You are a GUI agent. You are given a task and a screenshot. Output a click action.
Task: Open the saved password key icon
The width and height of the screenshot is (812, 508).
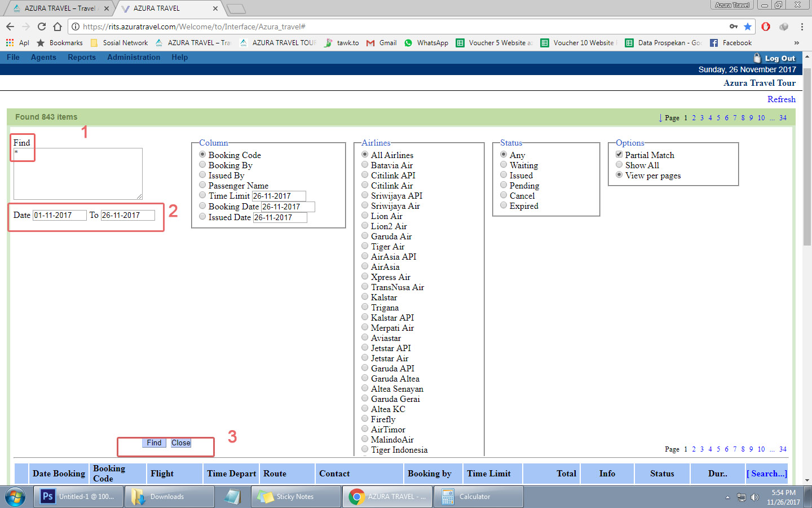(x=734, y=27)
